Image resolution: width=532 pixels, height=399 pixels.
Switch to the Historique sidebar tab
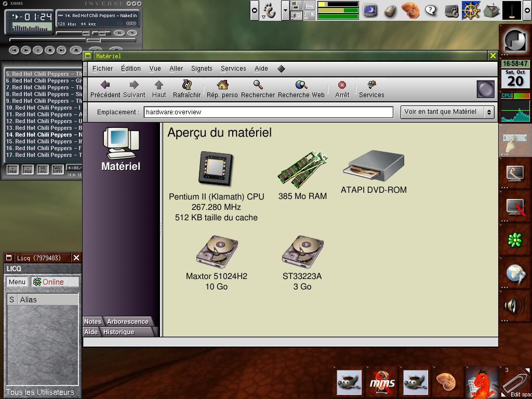118,332
